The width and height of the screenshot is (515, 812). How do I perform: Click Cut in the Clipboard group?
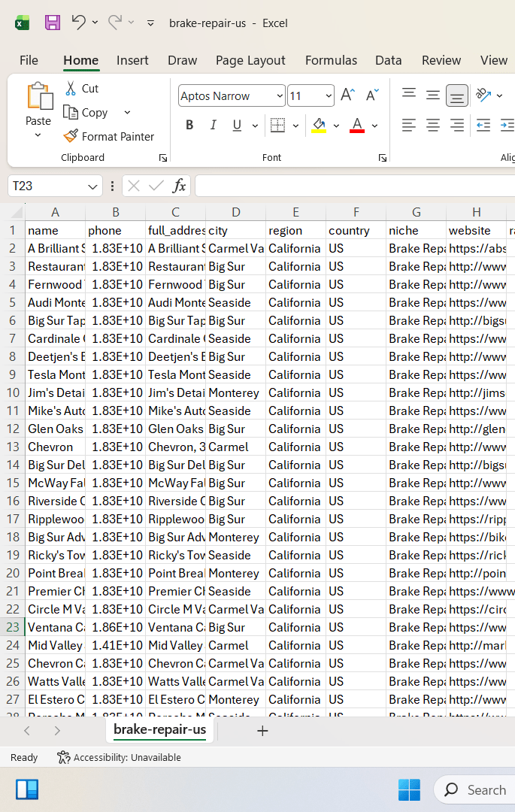(82, 89)
